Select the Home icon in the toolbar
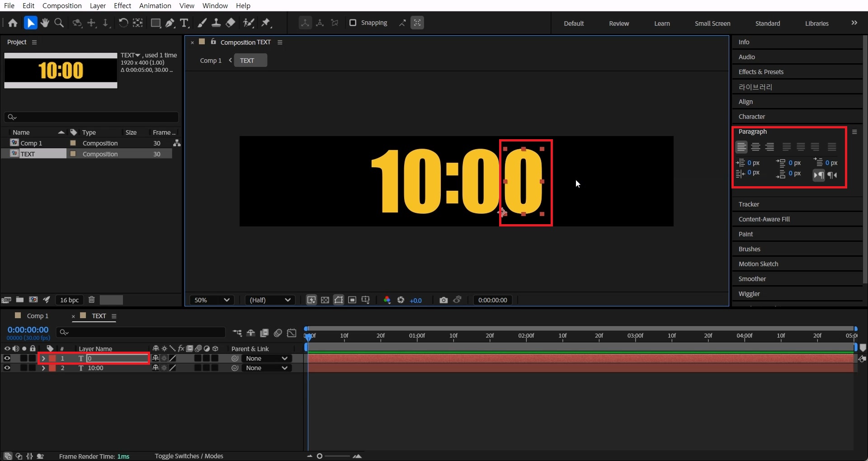 coord(13,23)
